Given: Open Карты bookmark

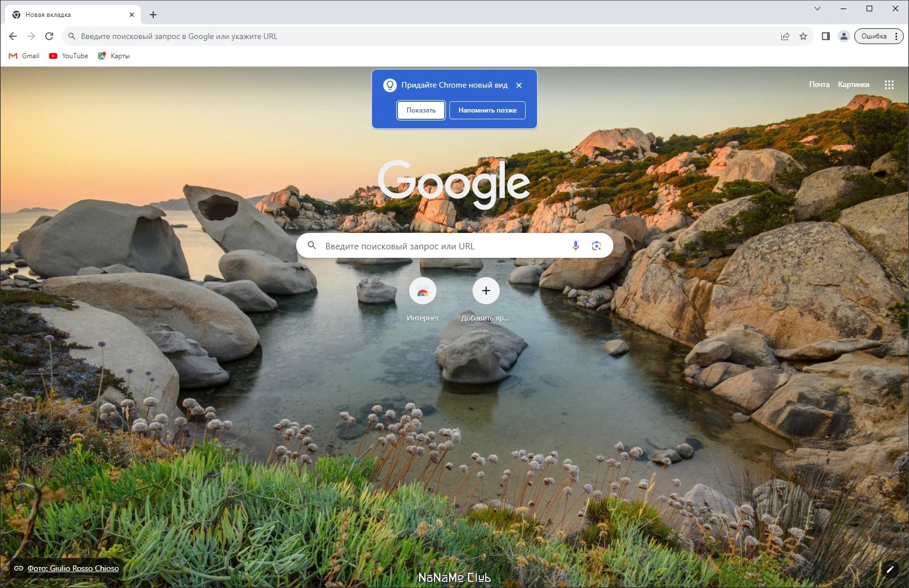Looking at the screenshot, I should 114,56.
